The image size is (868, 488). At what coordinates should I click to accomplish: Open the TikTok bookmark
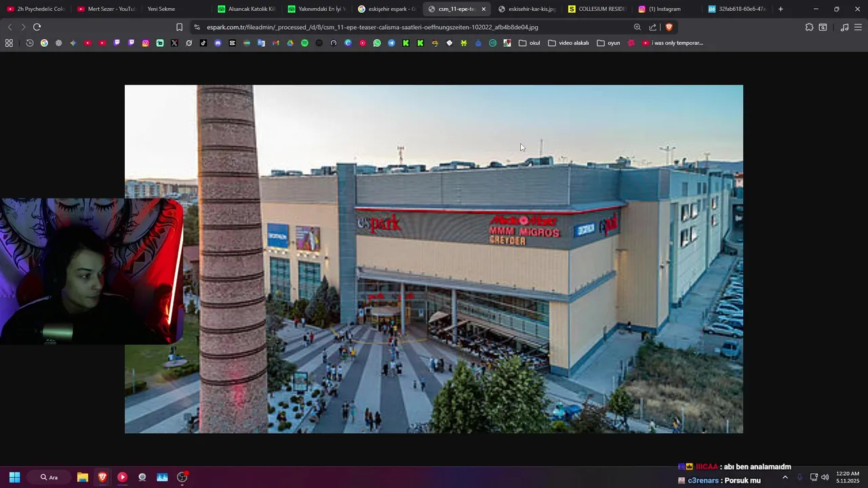(203, 43)
